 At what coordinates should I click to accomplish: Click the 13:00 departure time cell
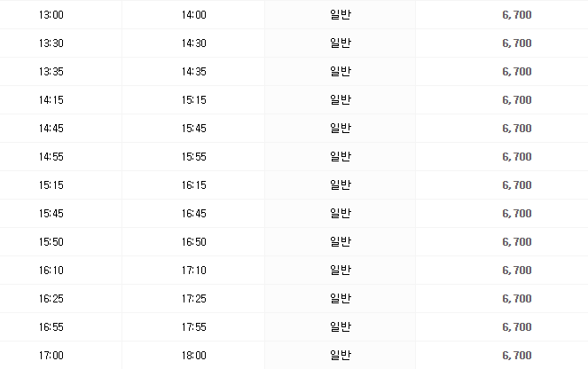coord(51,15)
